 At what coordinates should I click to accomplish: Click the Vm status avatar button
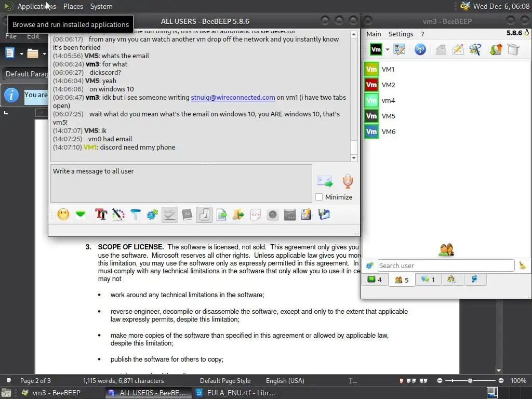pos(376,49)
